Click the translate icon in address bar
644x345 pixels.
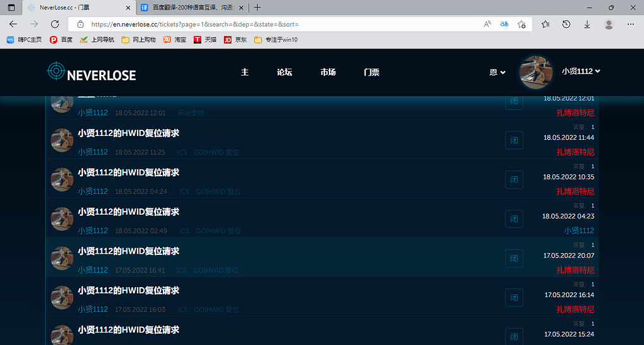click(504, 24)
